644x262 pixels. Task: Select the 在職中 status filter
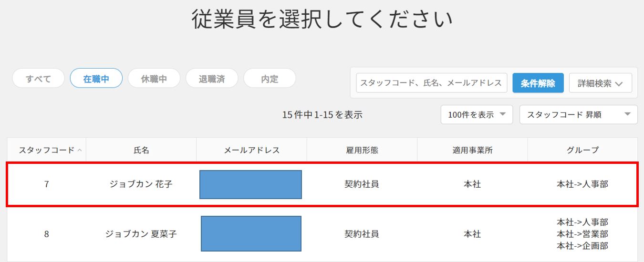pos(96,79)
